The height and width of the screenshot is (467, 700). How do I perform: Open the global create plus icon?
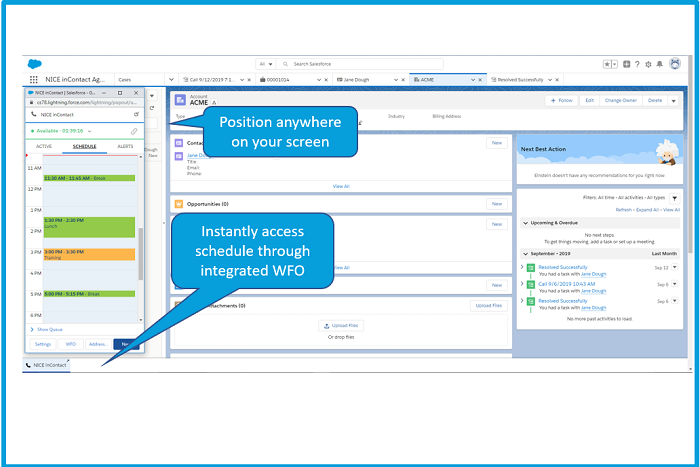tap(626, 64)
